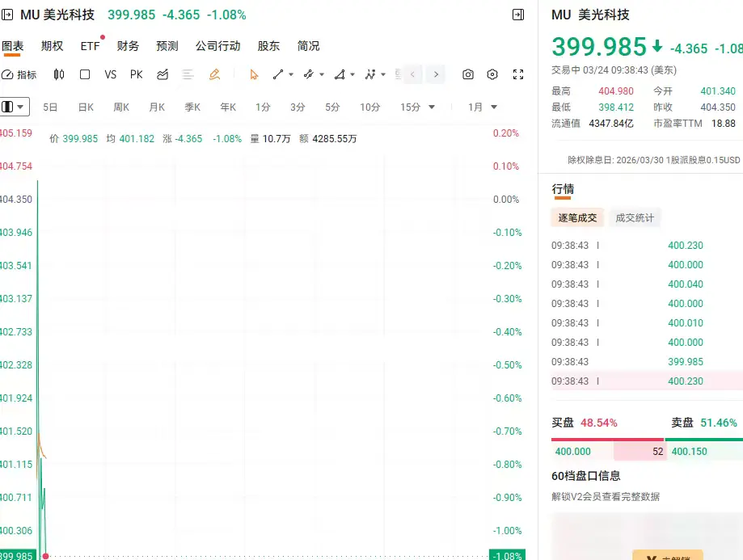Select the 5日 timeframe
Image resolution: width=743 pixels, height=560 pixels.
(50, 107)
